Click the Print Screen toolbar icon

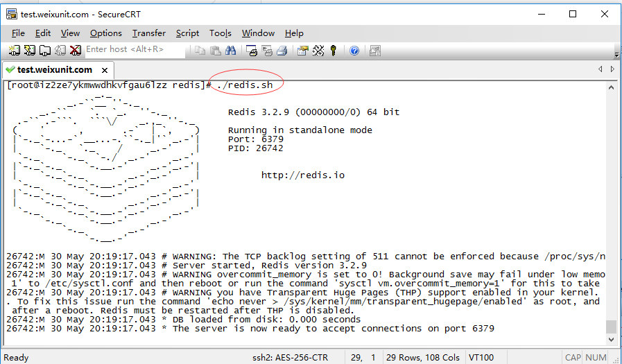point(252,51)
